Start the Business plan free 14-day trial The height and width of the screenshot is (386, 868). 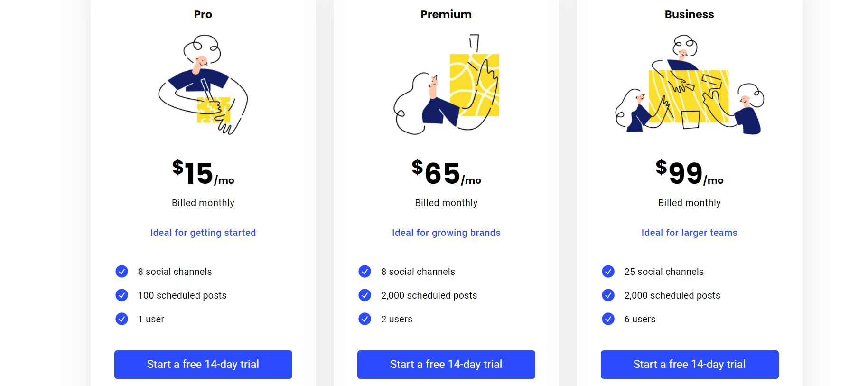690,365
